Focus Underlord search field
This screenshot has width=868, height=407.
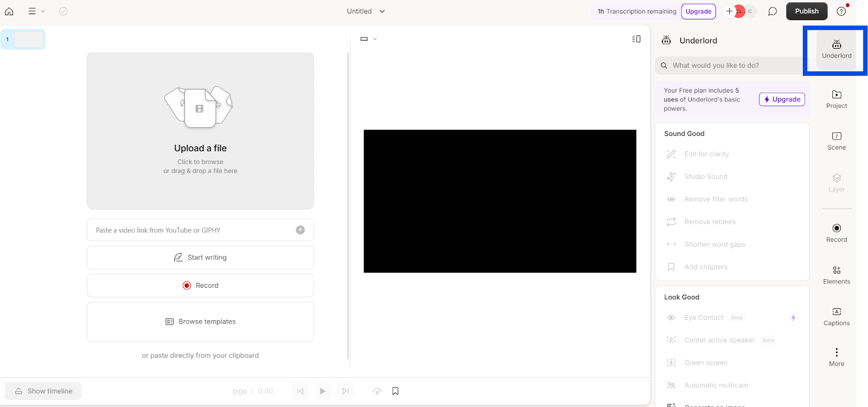(x=731, y=66)
